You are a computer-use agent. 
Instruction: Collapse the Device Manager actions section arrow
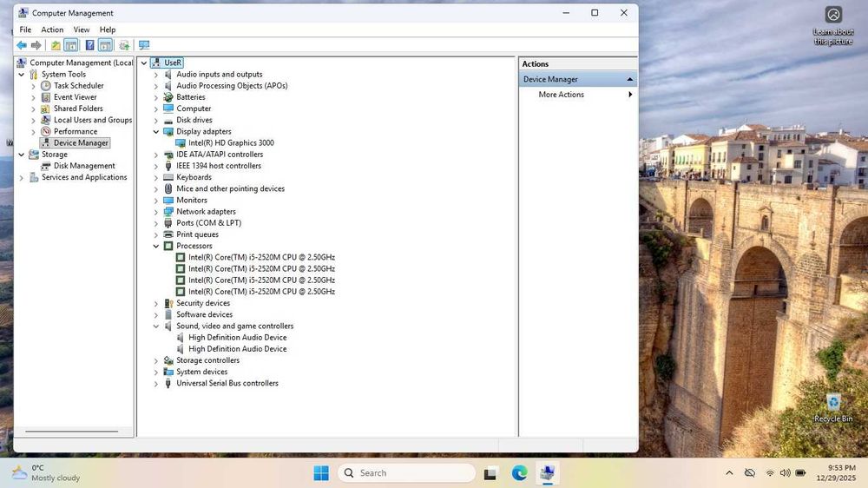click(629, 80)
